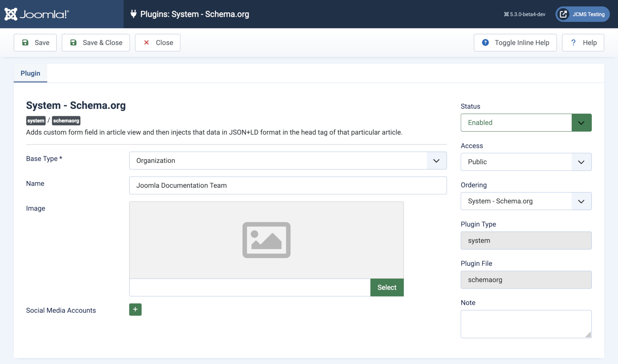The image size is (618, 364).
Task: Click the Status label
Action: click(x=470, y=106)
